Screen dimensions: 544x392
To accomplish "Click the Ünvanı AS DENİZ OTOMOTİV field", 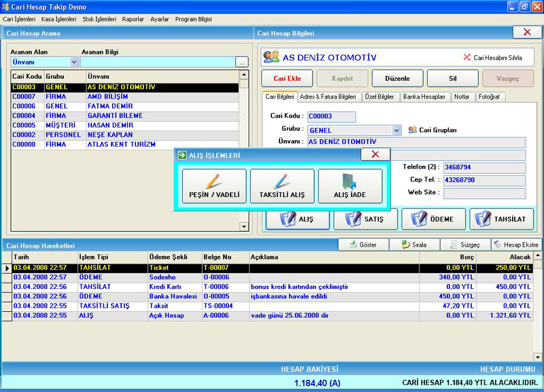I will pyautogui.click(x=416, y=142).
